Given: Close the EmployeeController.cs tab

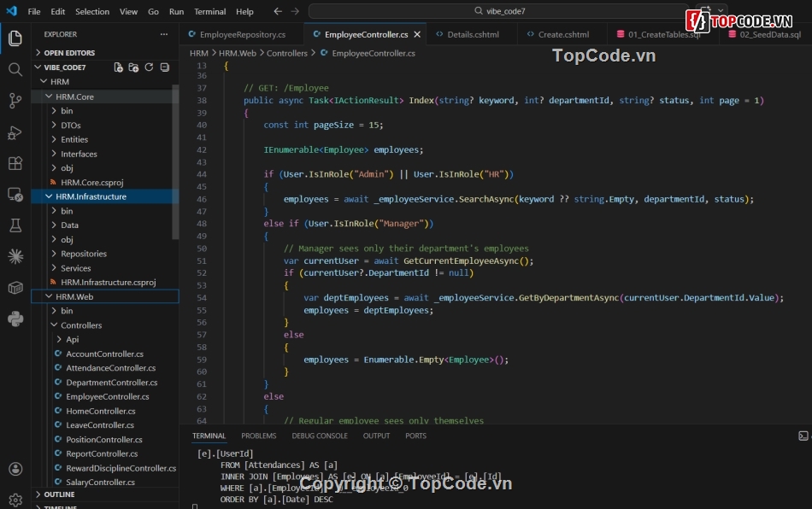Looking at the screenshot, I should (x=416, y=34).
